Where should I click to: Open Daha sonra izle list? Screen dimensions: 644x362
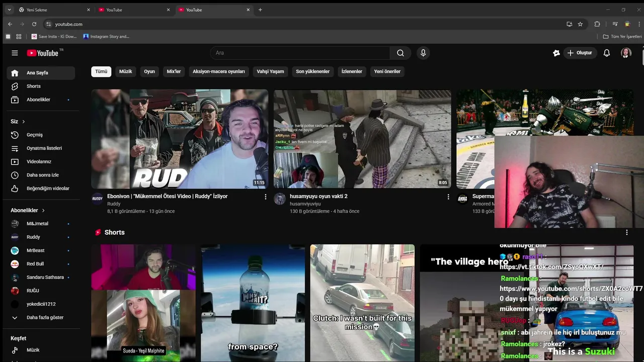pyautogui.click(x=41, y=175)
